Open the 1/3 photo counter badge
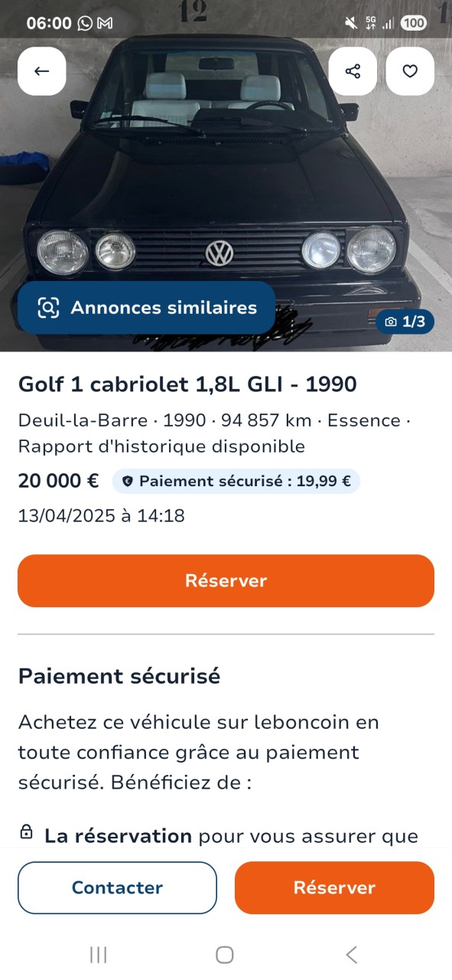 (405, 322)
